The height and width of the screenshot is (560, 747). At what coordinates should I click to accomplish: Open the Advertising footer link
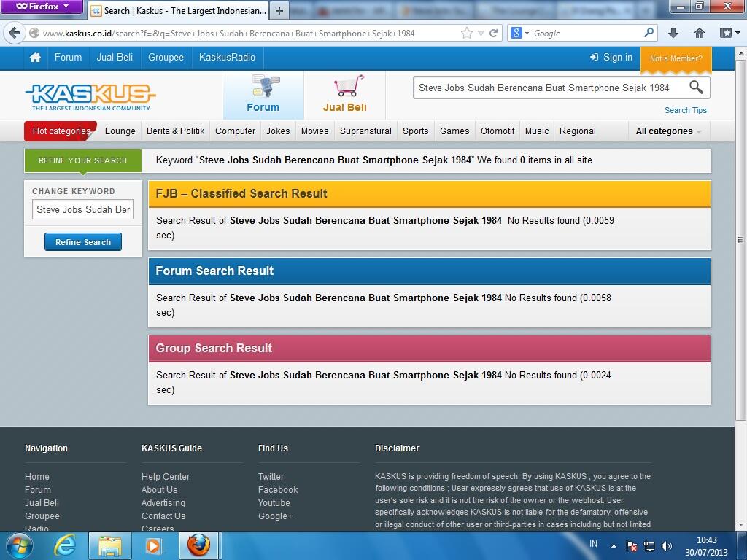pos(163,503)
